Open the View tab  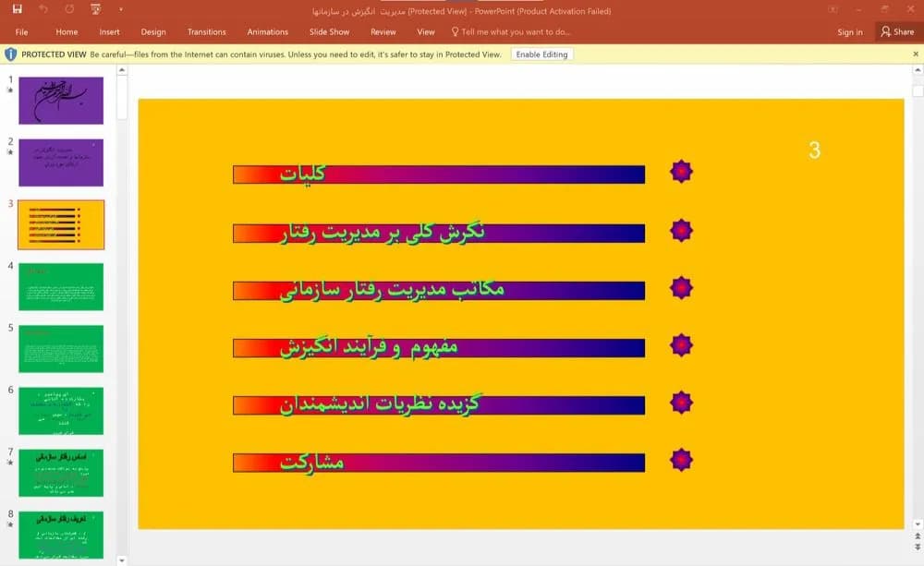coord(425,31)
